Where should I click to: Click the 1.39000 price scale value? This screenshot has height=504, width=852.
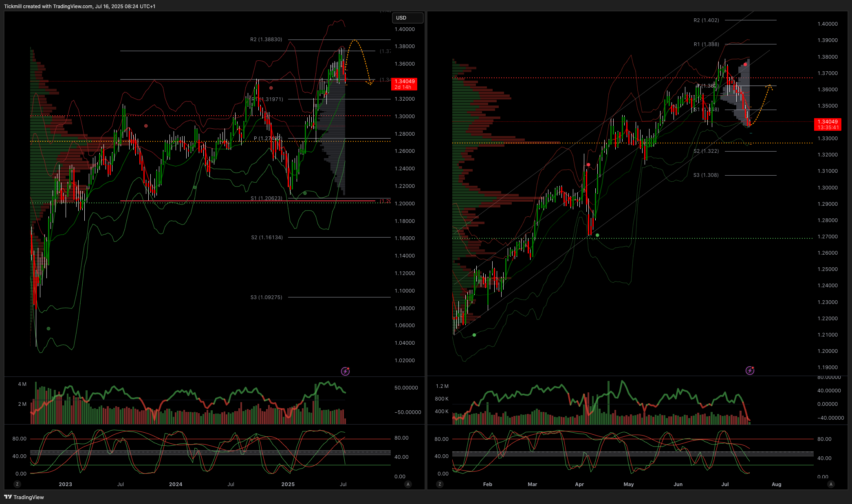[x=828, y=40]
